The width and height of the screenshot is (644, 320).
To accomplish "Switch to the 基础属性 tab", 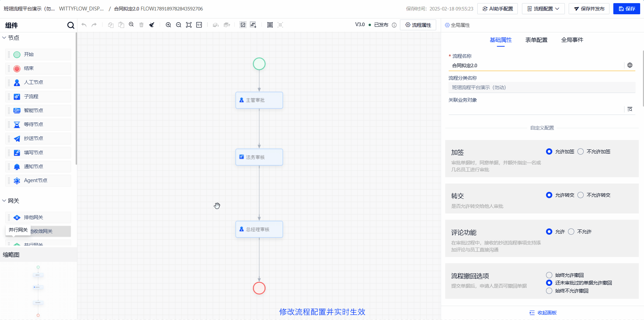I will click(x=501, y=40).
